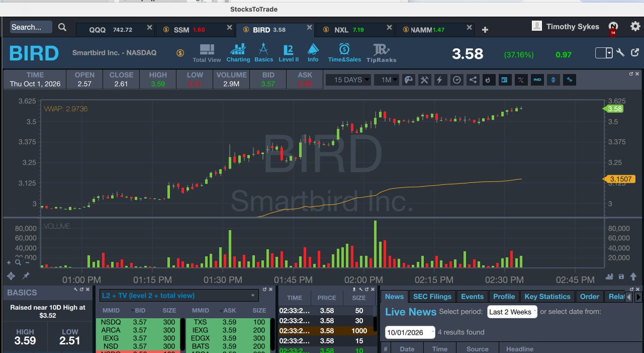
Task: Open the SEC Filings tab
Action: point(432,296)
